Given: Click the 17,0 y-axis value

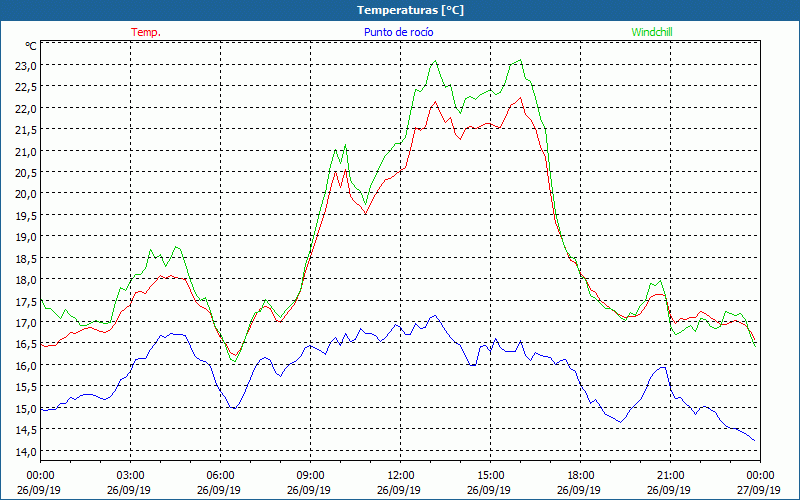Looking at the screenshot, I should [x=26, y=323].
